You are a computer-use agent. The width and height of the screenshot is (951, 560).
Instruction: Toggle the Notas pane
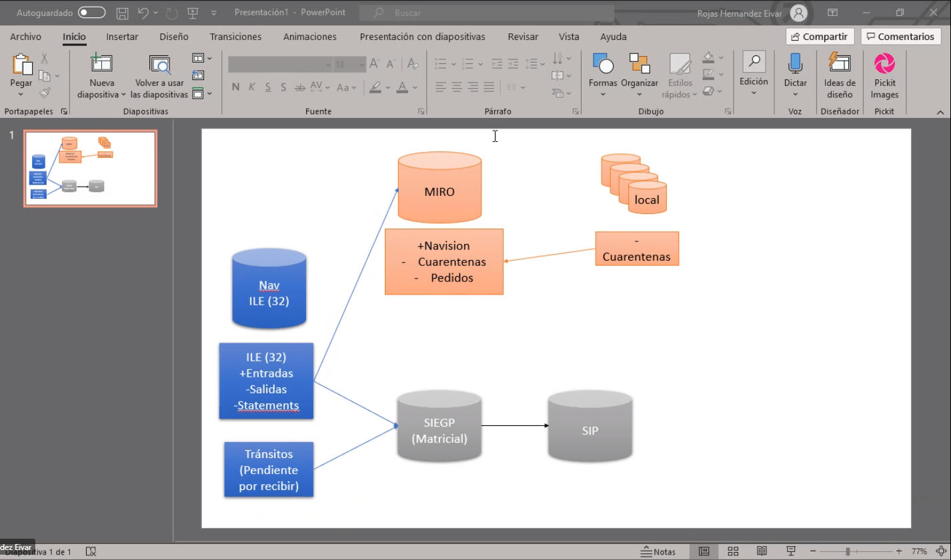click(x=658, y=551)
